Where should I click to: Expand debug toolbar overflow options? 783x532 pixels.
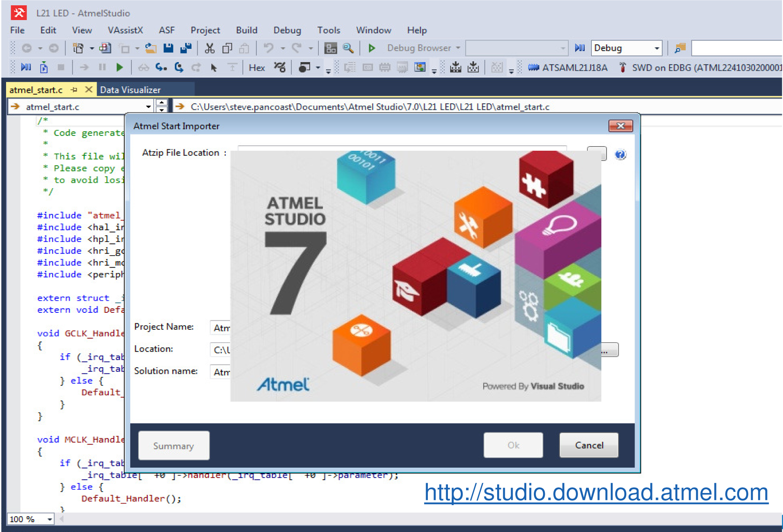(328, 70)
